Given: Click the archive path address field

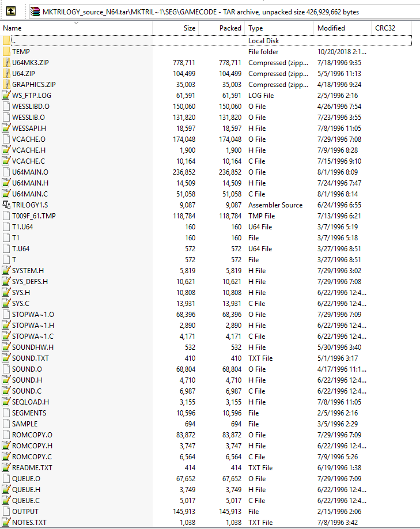Looking at the screenshot, I should 224,12.
